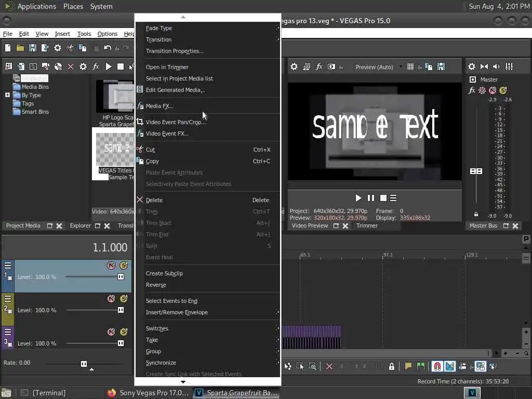Insert a region with the green region icon
Viewport: 532px width, 399px height.
[x=421, y=366]
